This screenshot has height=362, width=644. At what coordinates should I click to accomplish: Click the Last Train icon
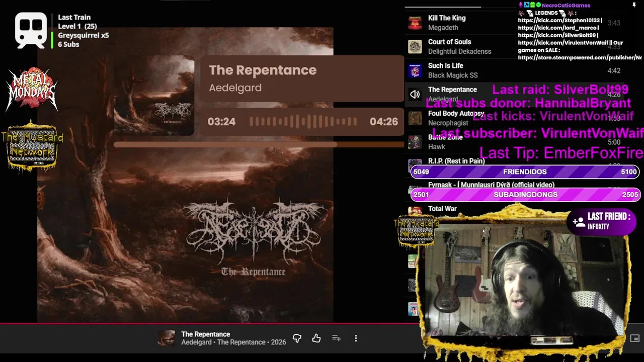pos(31,30)
